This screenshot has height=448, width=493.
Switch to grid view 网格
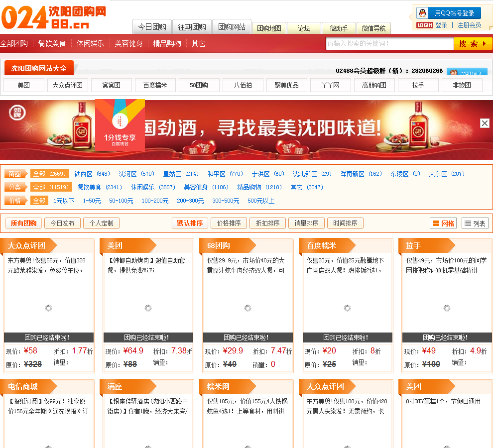pyautogui.click(x=443, y=223)
